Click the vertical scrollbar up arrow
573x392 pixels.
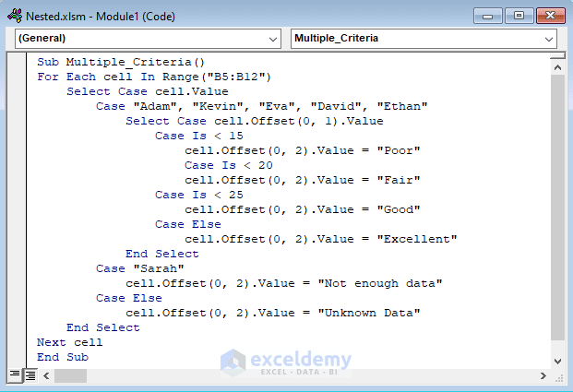pos(557,67)
